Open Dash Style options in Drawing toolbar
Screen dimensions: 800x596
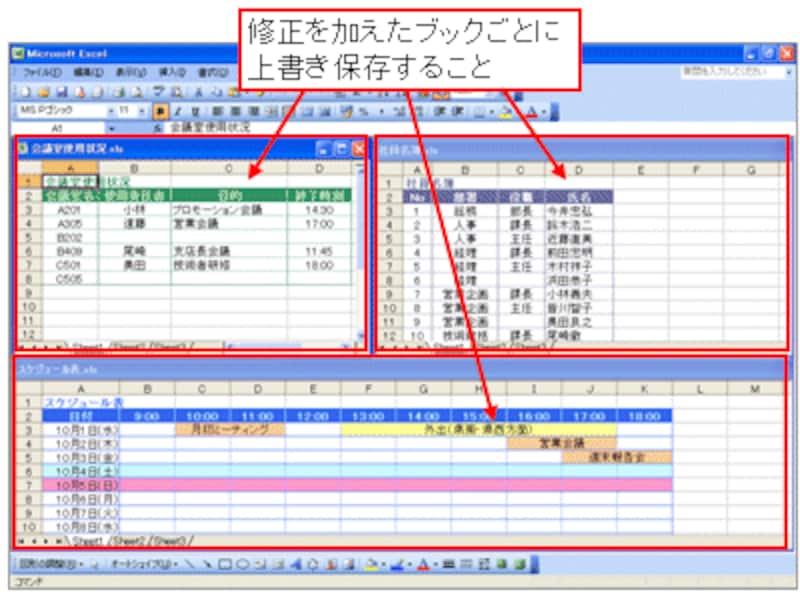(466, 564)
